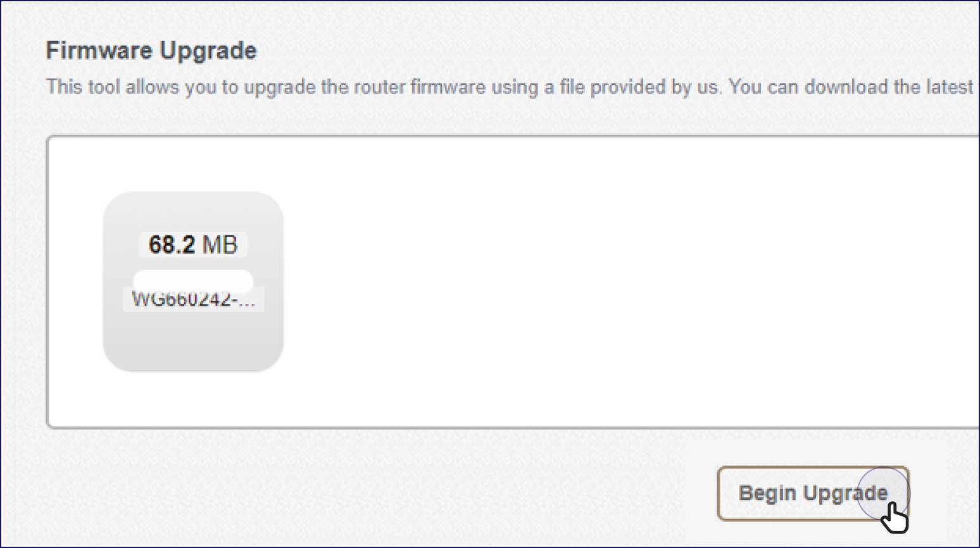Click the white progress bar above file name

[x=193, y=280]
